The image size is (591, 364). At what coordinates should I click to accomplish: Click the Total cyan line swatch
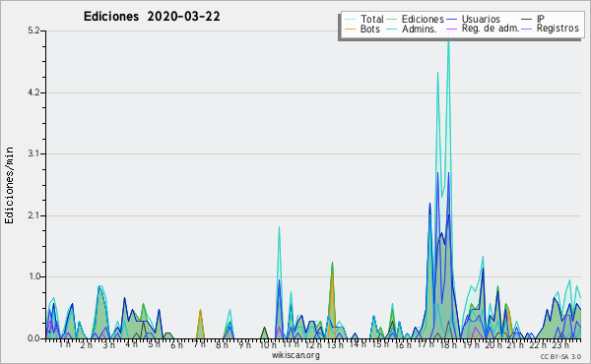350,20
